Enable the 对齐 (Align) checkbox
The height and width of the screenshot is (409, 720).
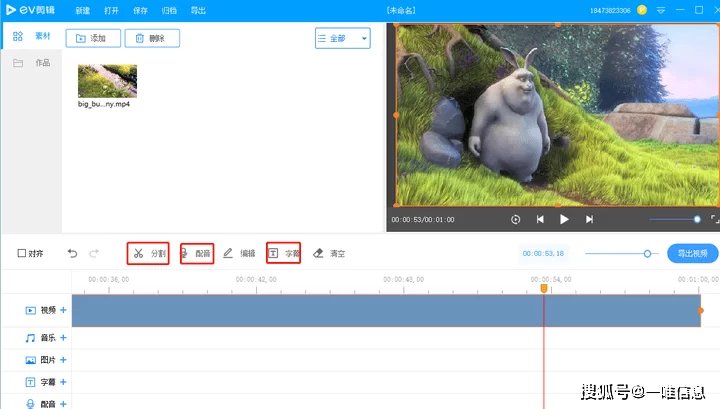point(22,253)
